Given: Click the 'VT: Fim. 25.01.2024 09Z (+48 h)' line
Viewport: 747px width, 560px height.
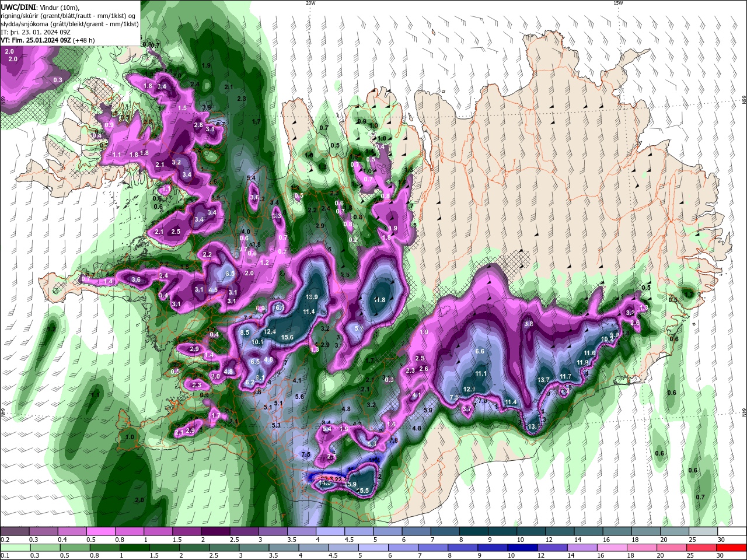Looking at the screenshot, I should (x=48, y=40).
